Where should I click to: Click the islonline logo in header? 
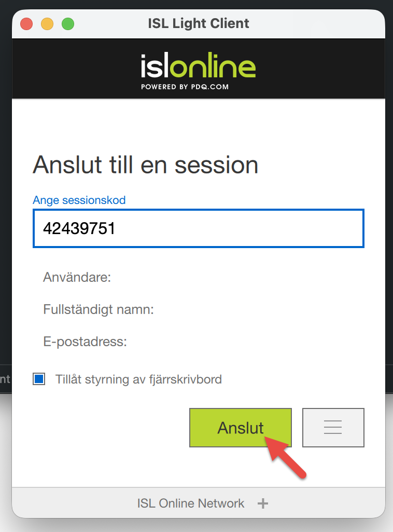click(198, 67)
